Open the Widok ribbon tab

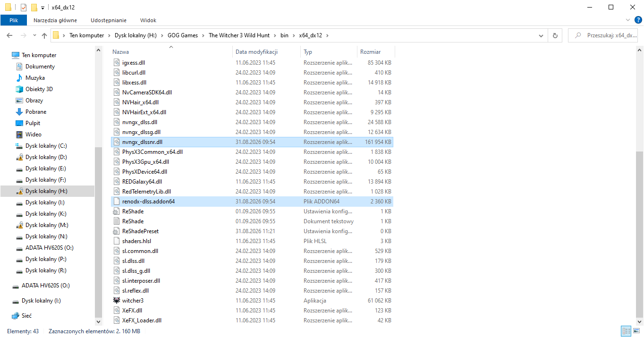[148, 20]
